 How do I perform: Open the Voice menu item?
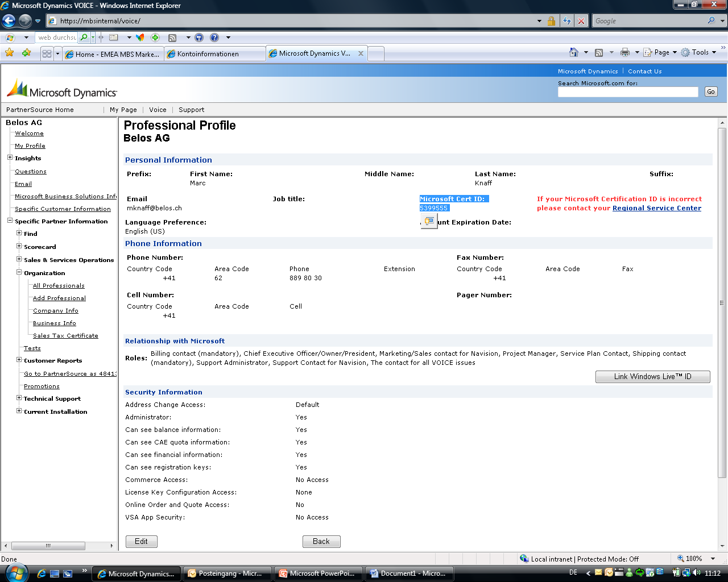point(158,110)
